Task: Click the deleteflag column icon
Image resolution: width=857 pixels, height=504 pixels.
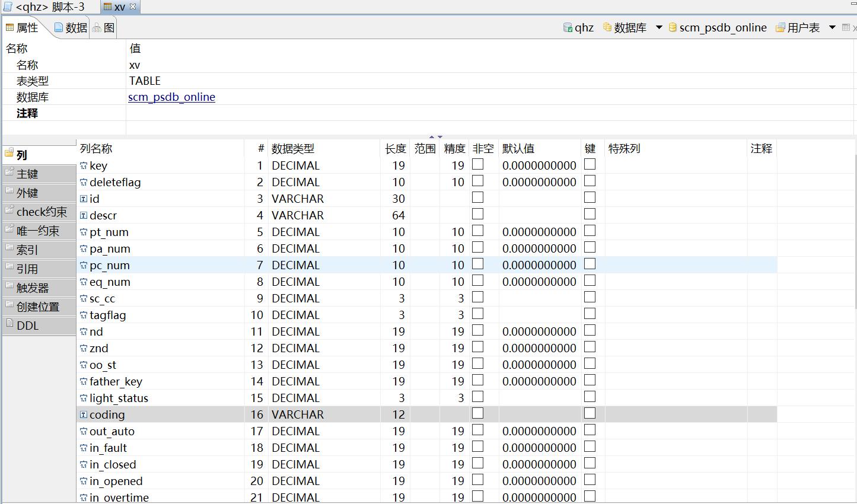Action: [x=84, y=183]
